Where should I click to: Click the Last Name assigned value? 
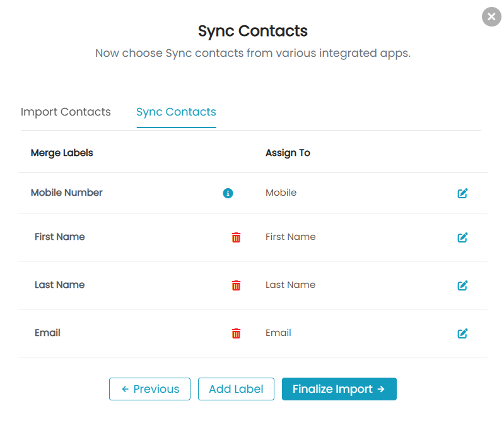291,285
